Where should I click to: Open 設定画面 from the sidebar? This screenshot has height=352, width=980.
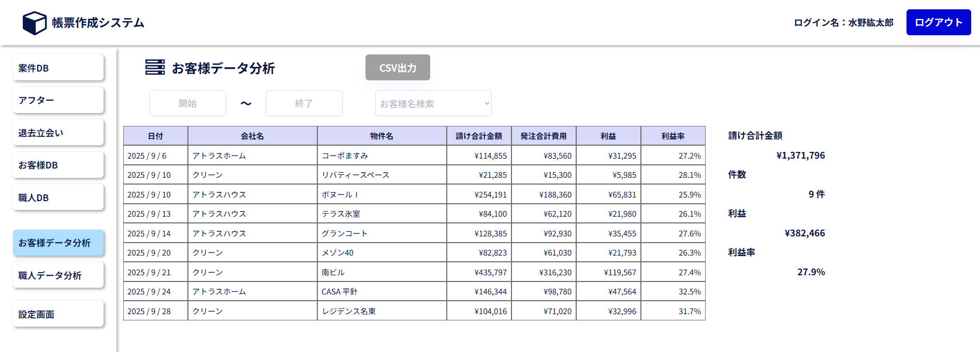58,314
